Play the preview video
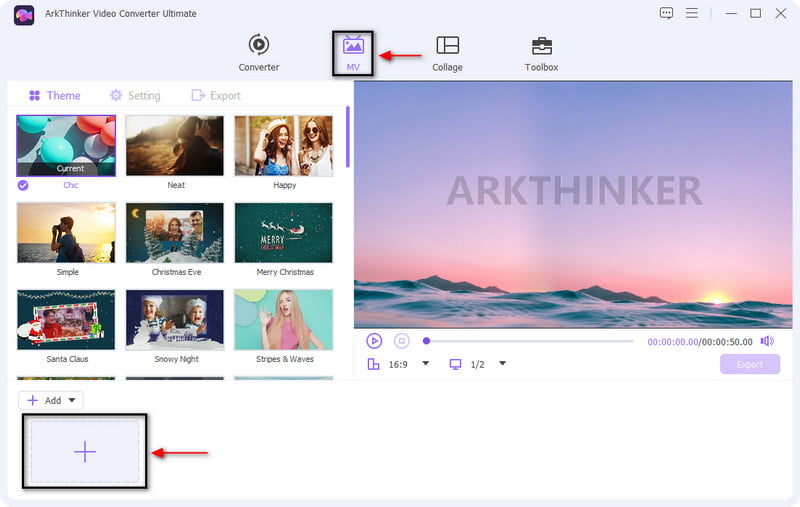 [374, 341]
